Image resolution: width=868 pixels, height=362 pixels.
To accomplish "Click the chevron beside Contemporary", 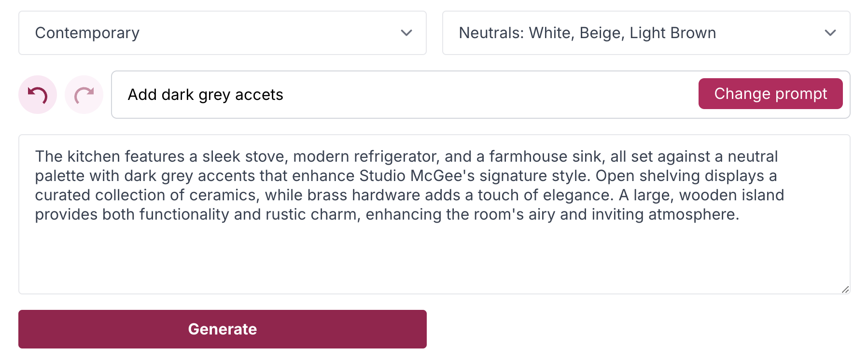I will click(x=406, y=33).
